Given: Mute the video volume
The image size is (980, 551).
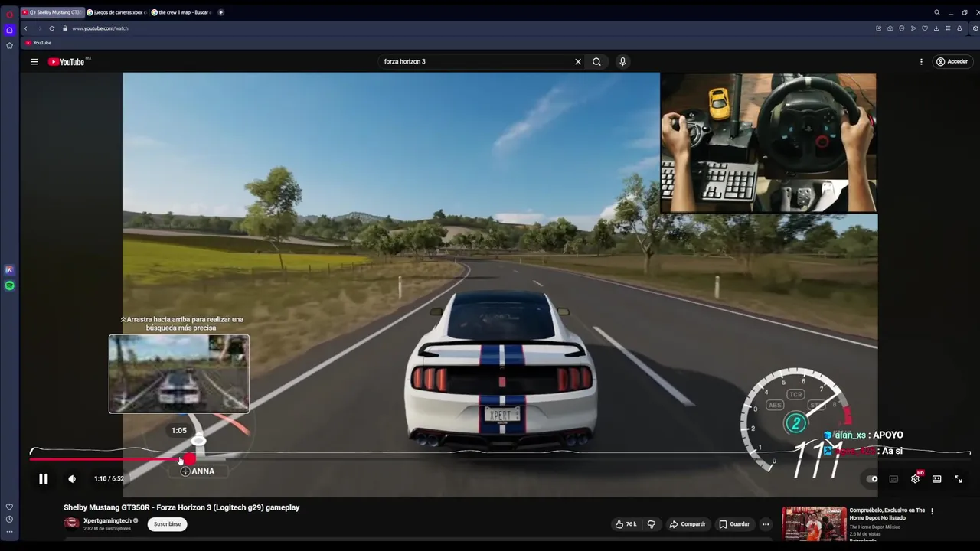Looking at the screenshot, I should click(72, 479).
